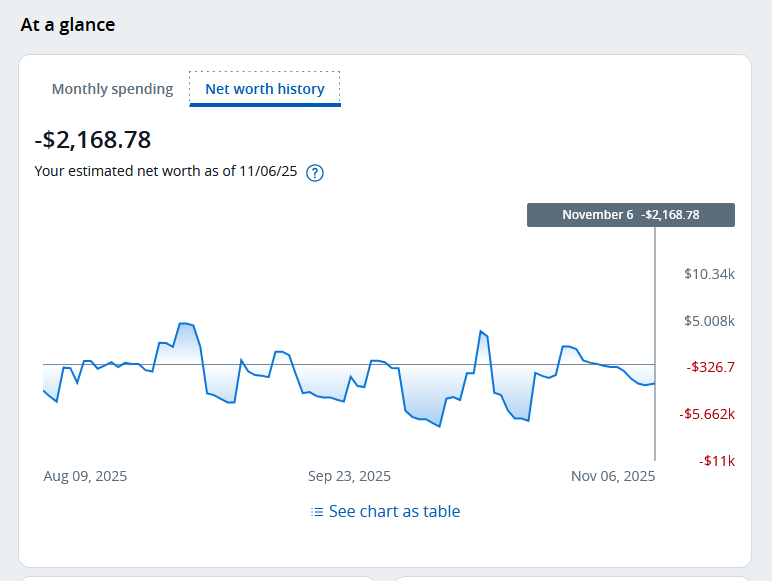Click the November 6 tooltip label
Viewport: 772px width, 581px height.
coord(630,215)
